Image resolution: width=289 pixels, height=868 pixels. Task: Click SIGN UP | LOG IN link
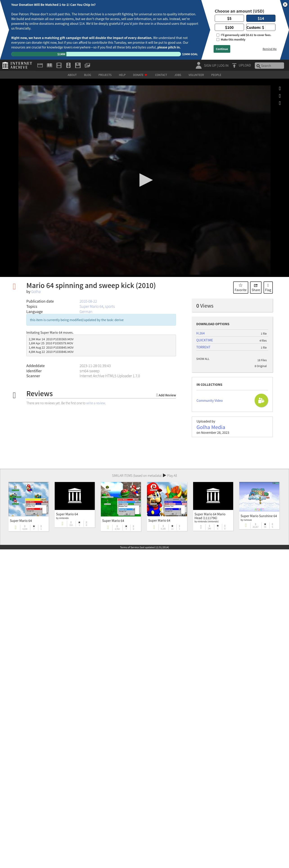(216, 65)
